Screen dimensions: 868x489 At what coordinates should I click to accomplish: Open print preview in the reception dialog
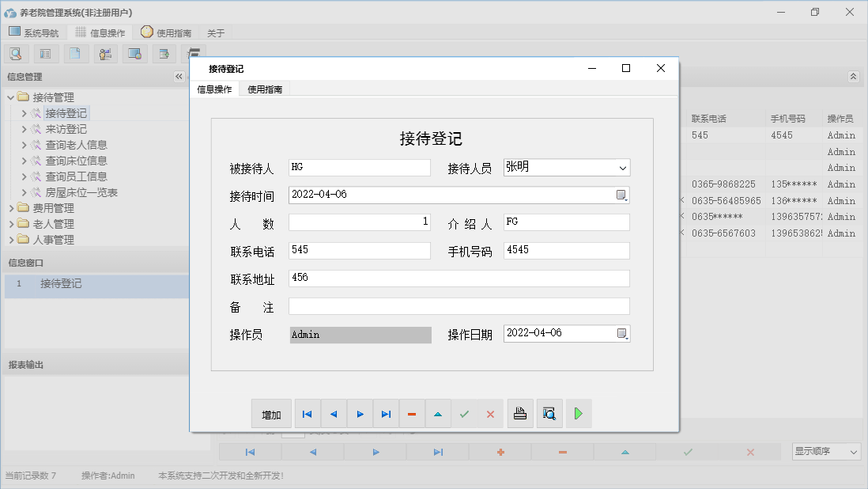(549, 413)
